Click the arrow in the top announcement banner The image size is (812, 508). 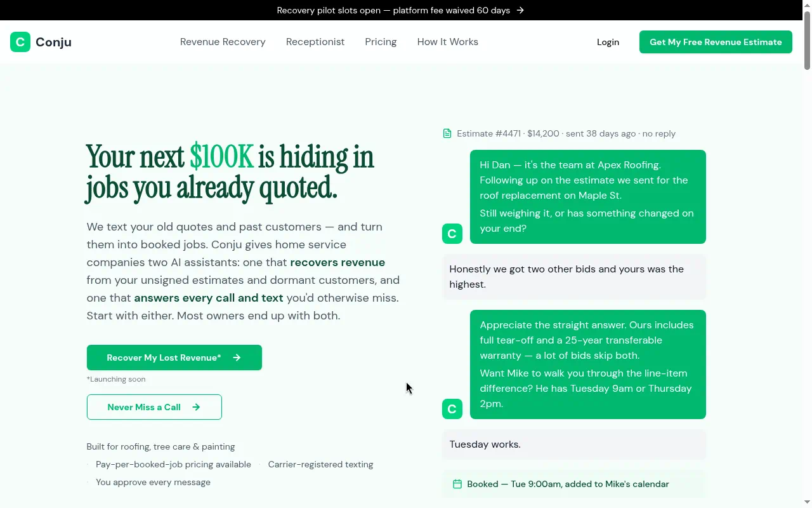(x=520, y=10)
